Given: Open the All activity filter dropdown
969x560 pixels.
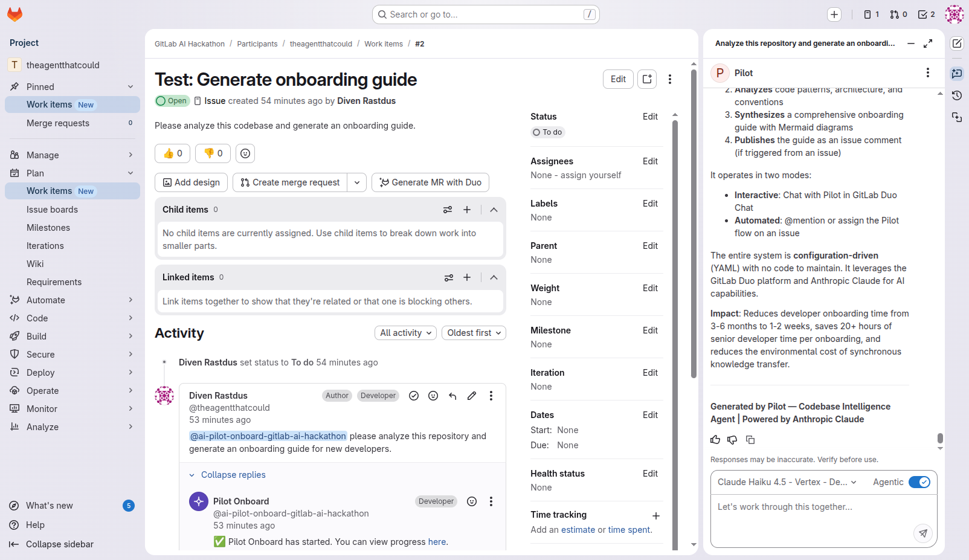Looking at the screenshot, I should tap(405, 333).
